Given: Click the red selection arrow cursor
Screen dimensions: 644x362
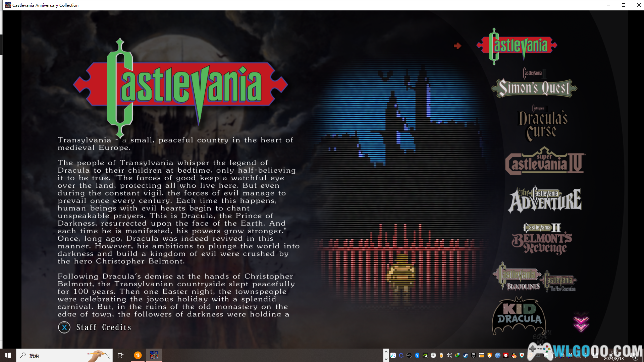Looking at the screenshot, I should [458, 46].
